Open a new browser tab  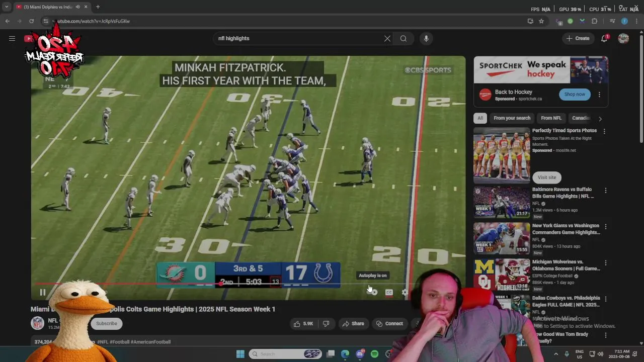pyautogui.click(x=98, y=7)
